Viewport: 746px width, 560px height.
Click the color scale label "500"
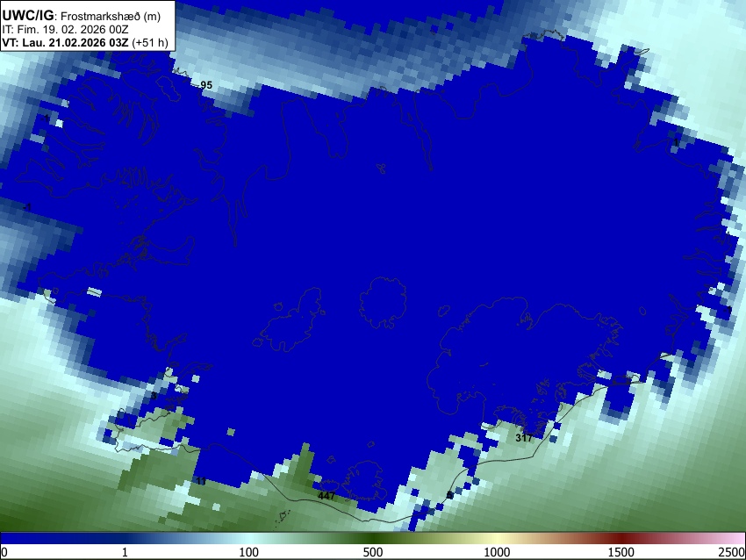tap(372, 552)
